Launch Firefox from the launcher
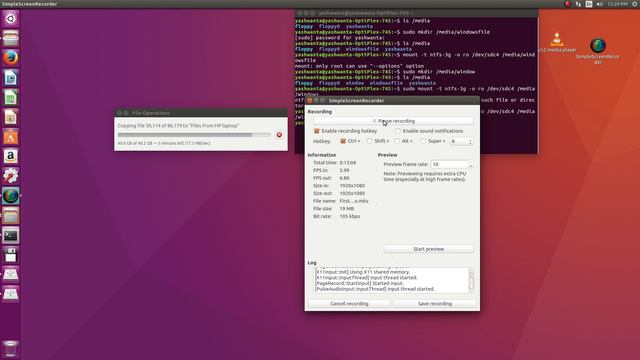 coord(11,58)
